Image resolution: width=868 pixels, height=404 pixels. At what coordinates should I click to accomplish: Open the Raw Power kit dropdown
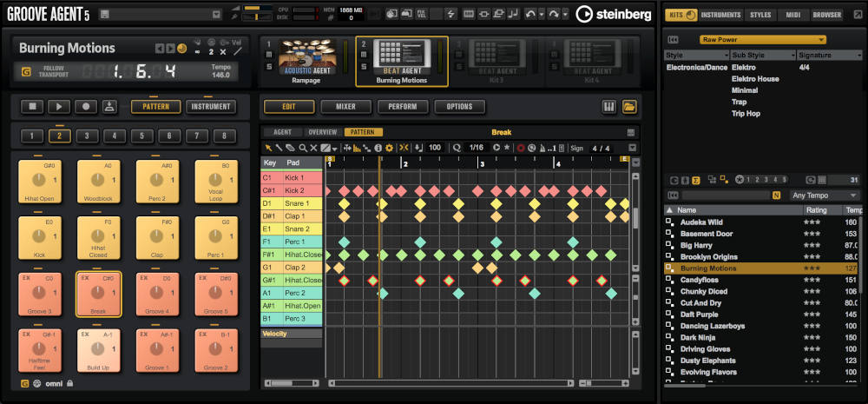point(763,39)
